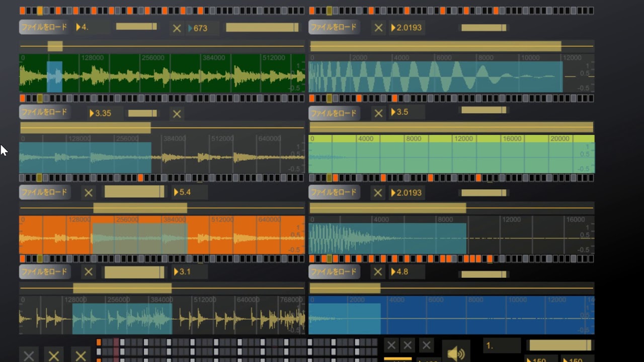644x362 pixels.
Task: Click the load-file button in the 3.1 row
Action: pyautogui.click(x=44, y=272)
